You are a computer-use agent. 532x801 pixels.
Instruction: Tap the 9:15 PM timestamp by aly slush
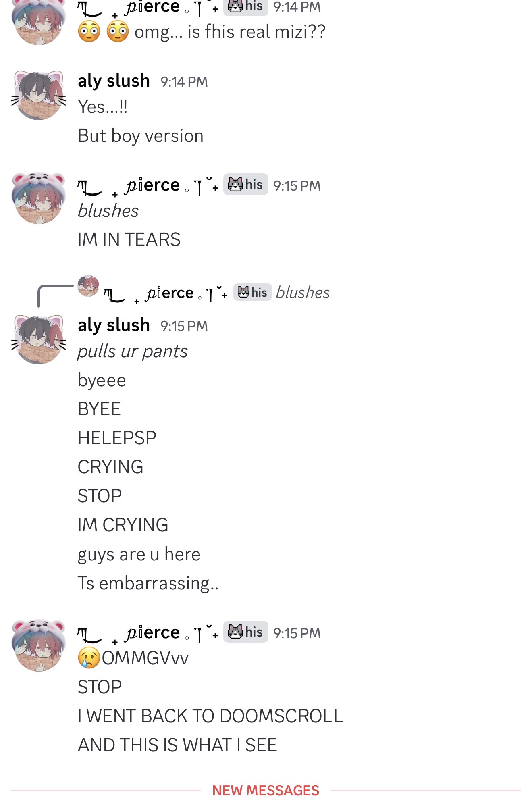coord(184,326)
